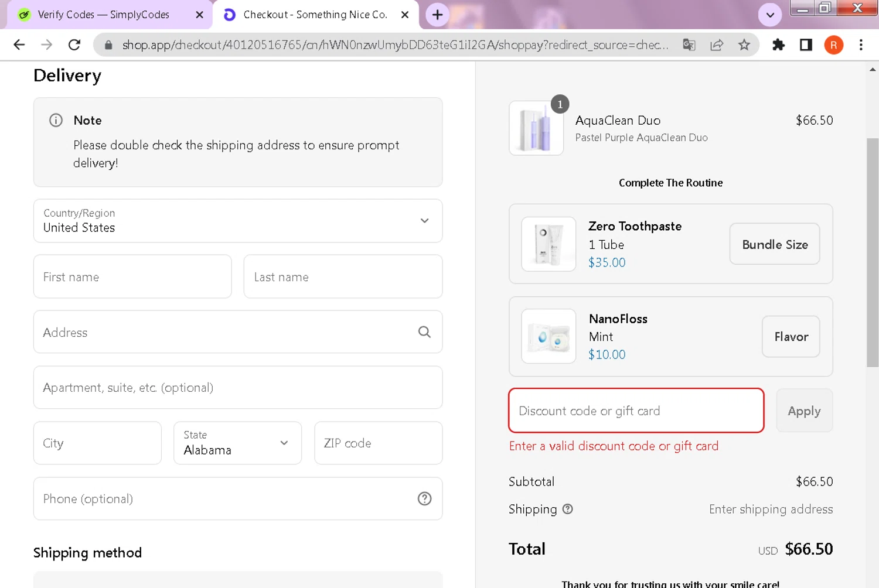The width and height of the screenshot is (879, 588).
Task: Choose Flavor for NanoFloss
Action: (x=791, y=336)
